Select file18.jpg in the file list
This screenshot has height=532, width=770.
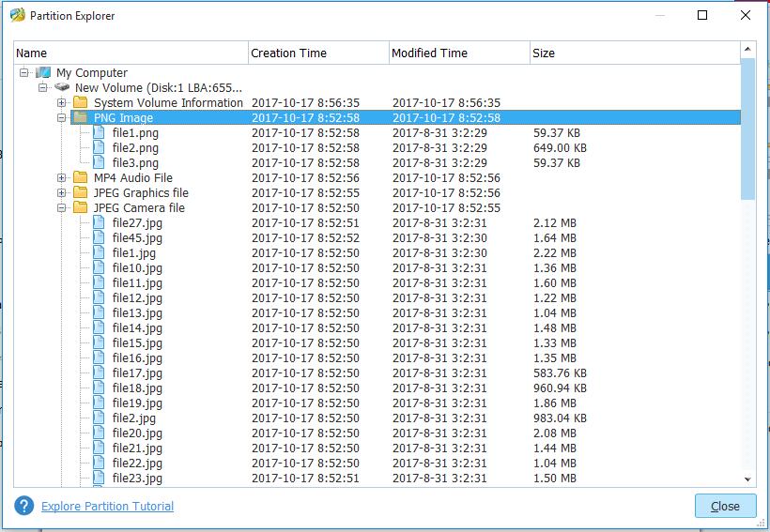(137, 388)
